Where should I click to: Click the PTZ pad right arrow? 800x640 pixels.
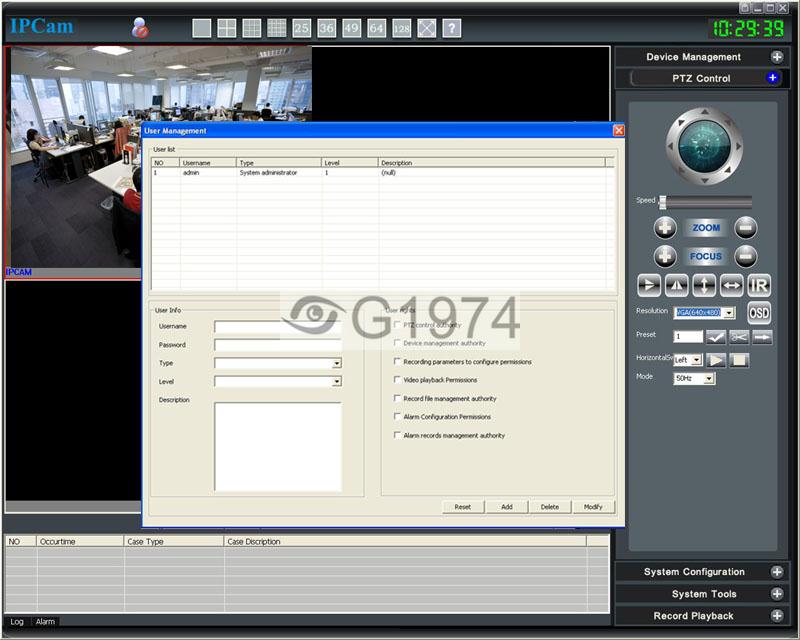coord(738,146)
